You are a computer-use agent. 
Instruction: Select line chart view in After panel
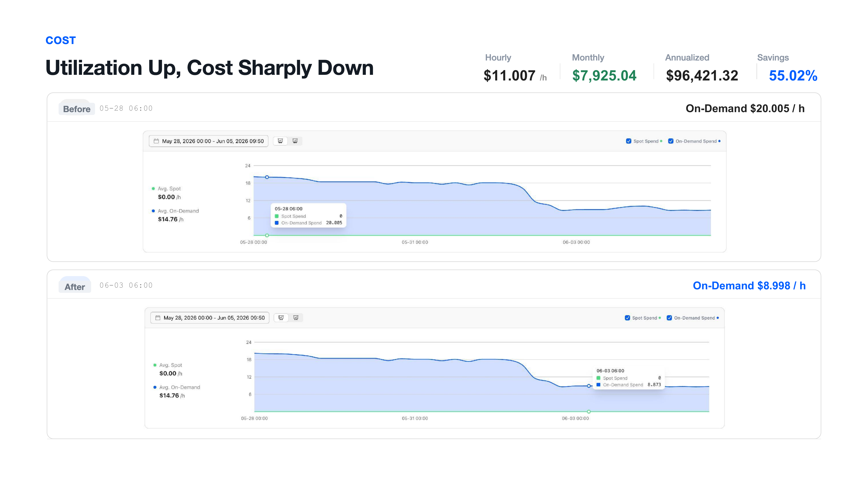coord(281,318)
